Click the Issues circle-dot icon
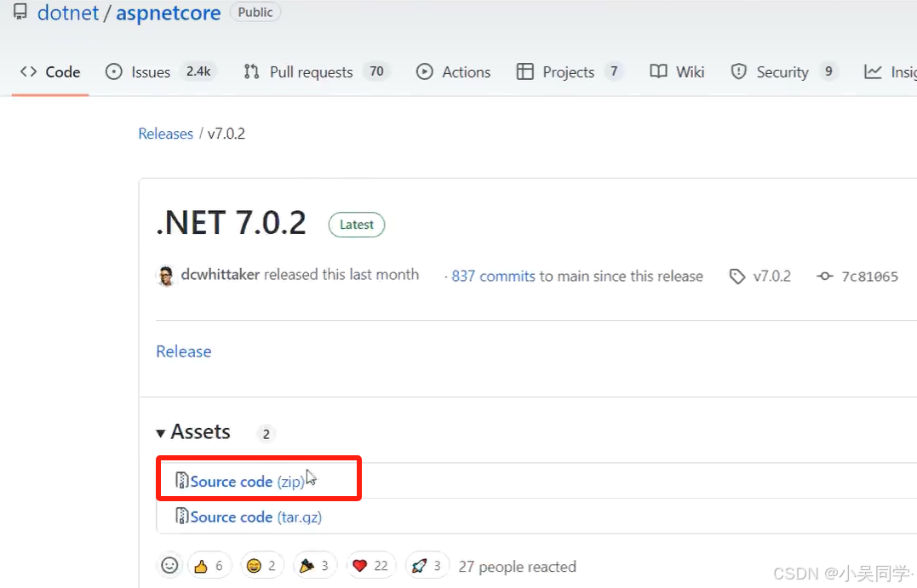This screenshot has height=588, width=917. coord(113,71)
